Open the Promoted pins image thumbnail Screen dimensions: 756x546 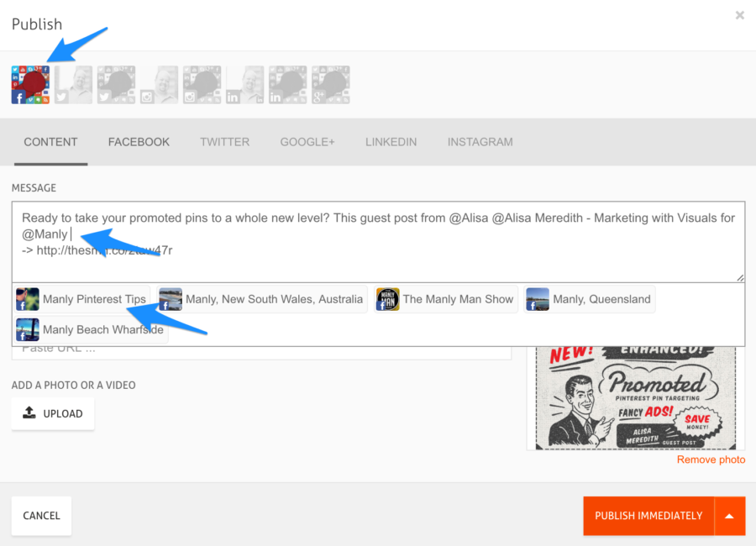tap(636, 398)
